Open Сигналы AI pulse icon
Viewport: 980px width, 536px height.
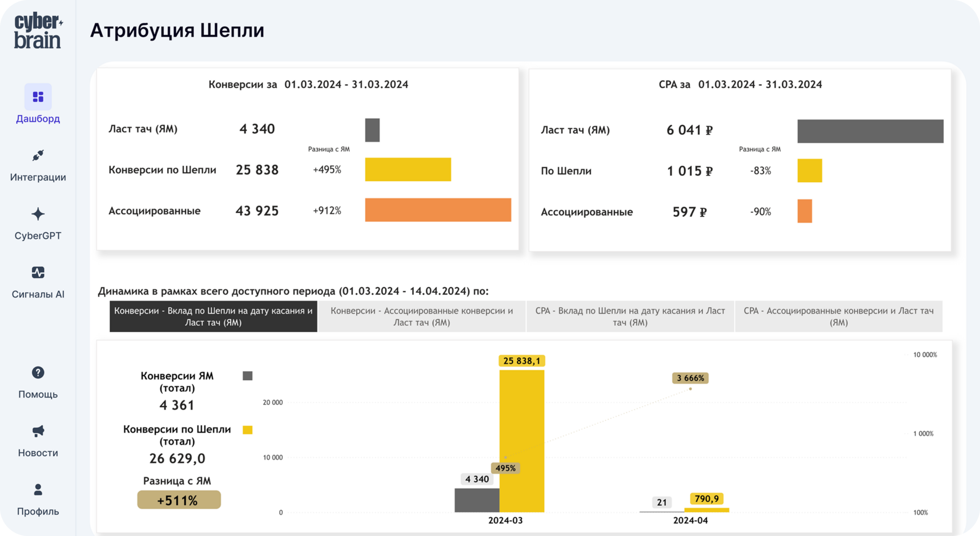[38, 273]
